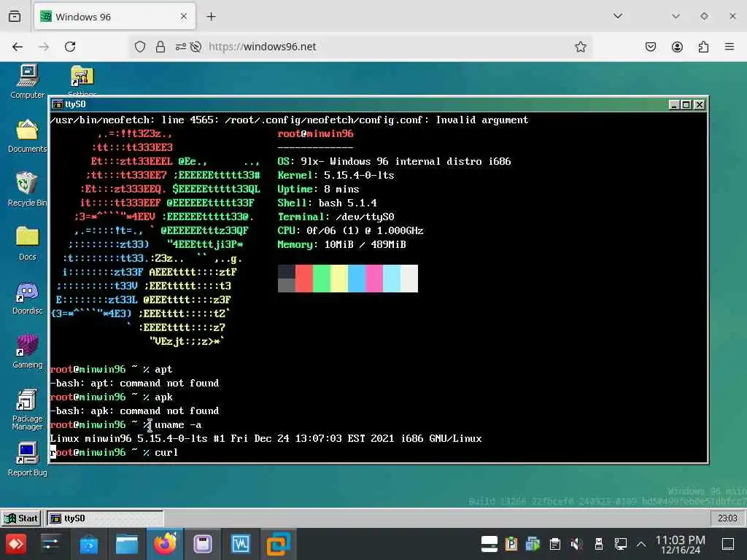Launch the Doordisc shortcut

pos(27,297)
